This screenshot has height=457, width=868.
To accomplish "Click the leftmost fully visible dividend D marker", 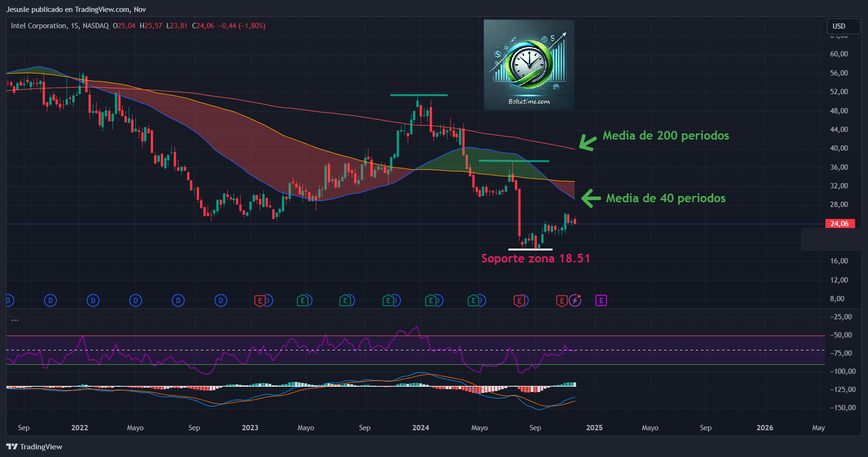I will [x=50, y=301].
